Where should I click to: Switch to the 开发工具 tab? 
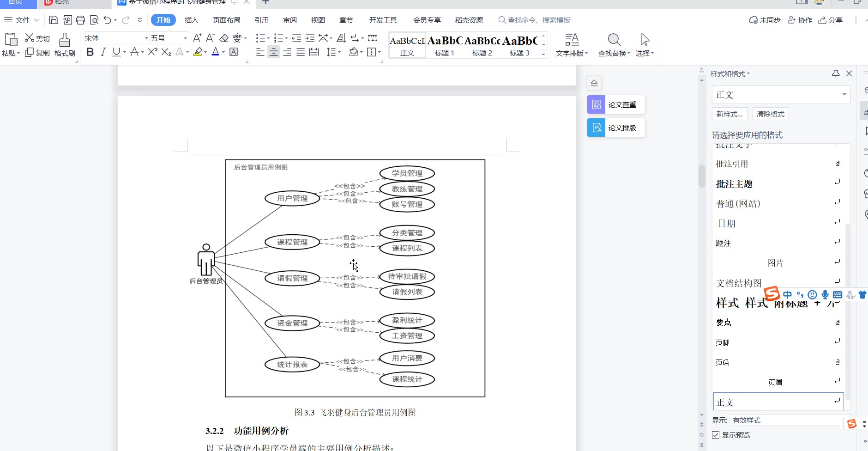coord(383,20)
